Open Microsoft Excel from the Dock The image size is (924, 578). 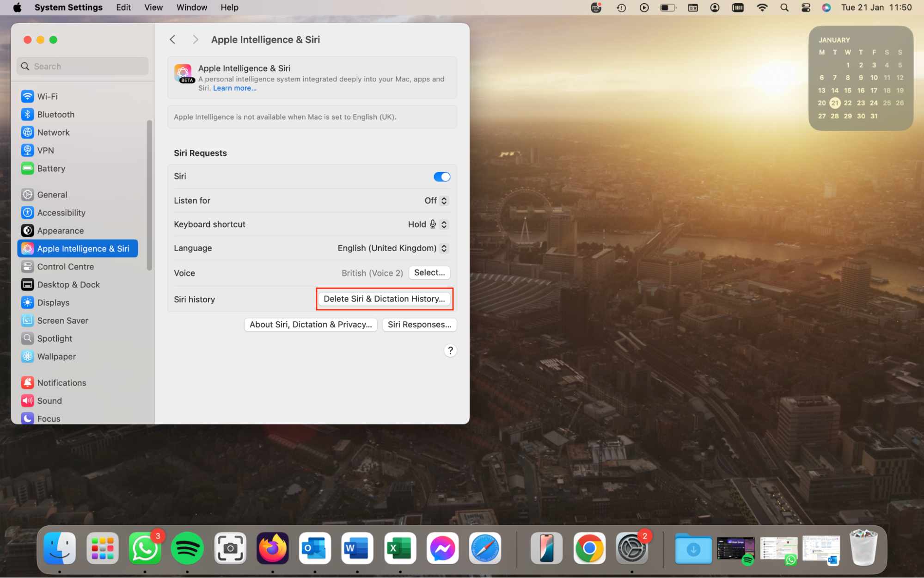[x=400, y=548]
